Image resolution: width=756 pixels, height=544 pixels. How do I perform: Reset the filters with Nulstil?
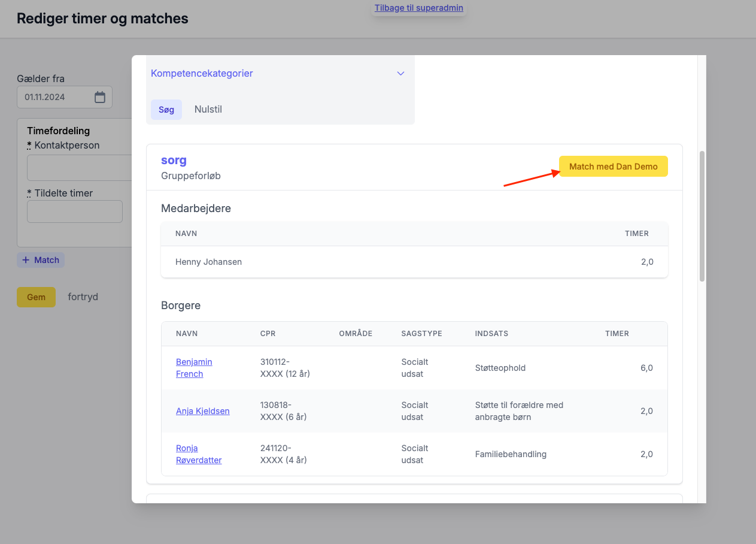(208, 110)
